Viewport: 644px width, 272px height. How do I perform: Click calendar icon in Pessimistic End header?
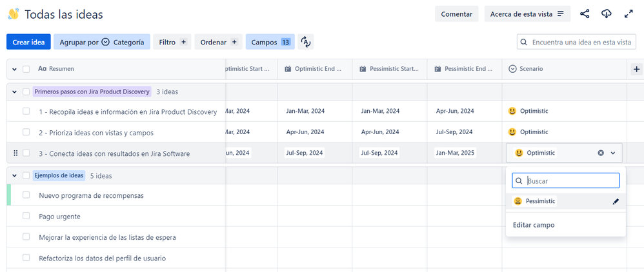click(x=438, y=69)
